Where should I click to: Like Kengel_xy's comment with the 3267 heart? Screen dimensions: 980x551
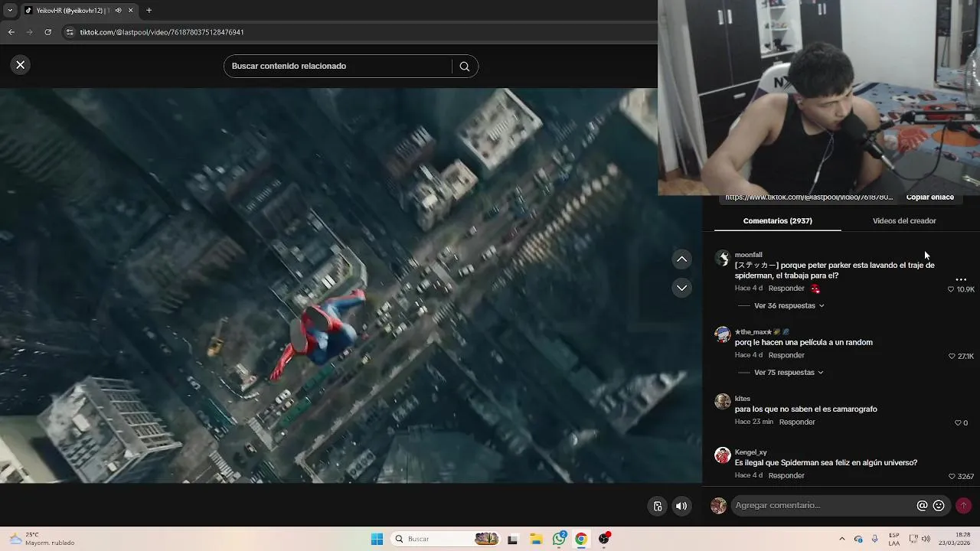click(x=952, y=477)
